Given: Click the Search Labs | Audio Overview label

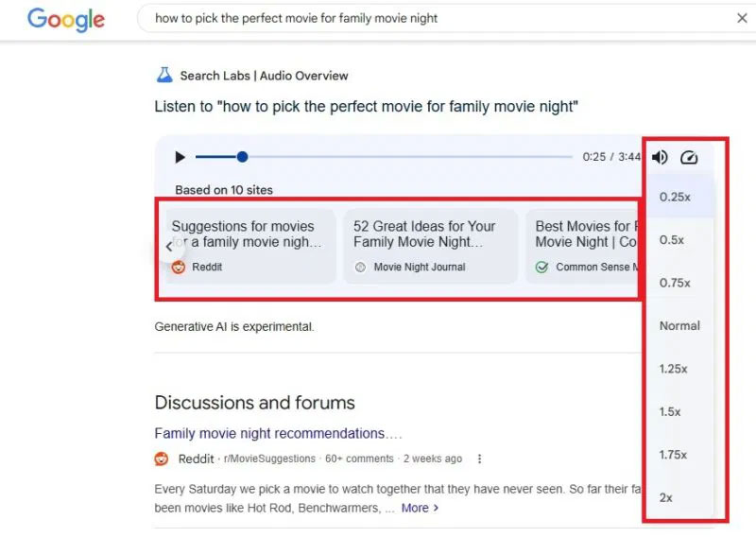Looking at the screenshot, I should coord(264,76).
